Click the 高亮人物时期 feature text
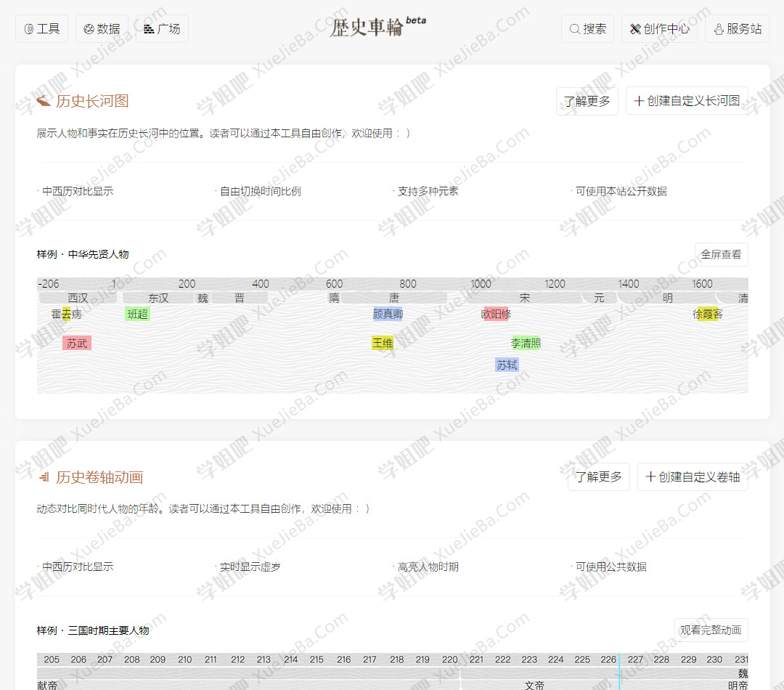The width and height of the screenshot is (784, 690). [x=428, y=567]
